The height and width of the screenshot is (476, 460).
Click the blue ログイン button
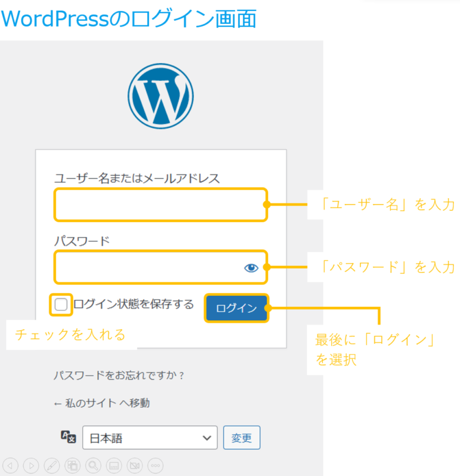(236, 308)
